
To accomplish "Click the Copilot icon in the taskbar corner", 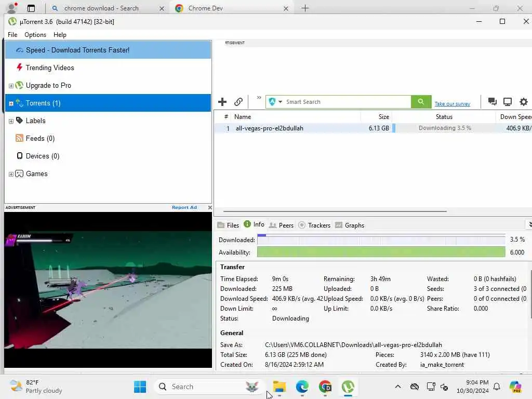I will 515,387.
